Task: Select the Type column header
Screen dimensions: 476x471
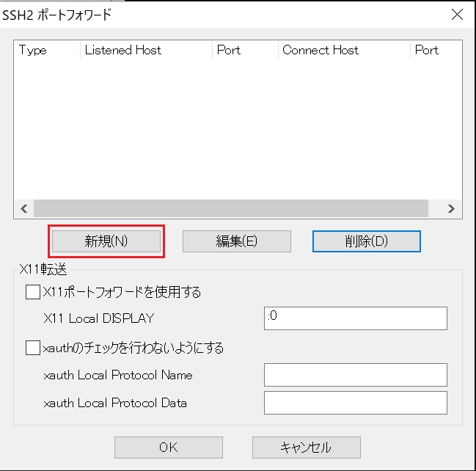Action: (x=47, y=50)
